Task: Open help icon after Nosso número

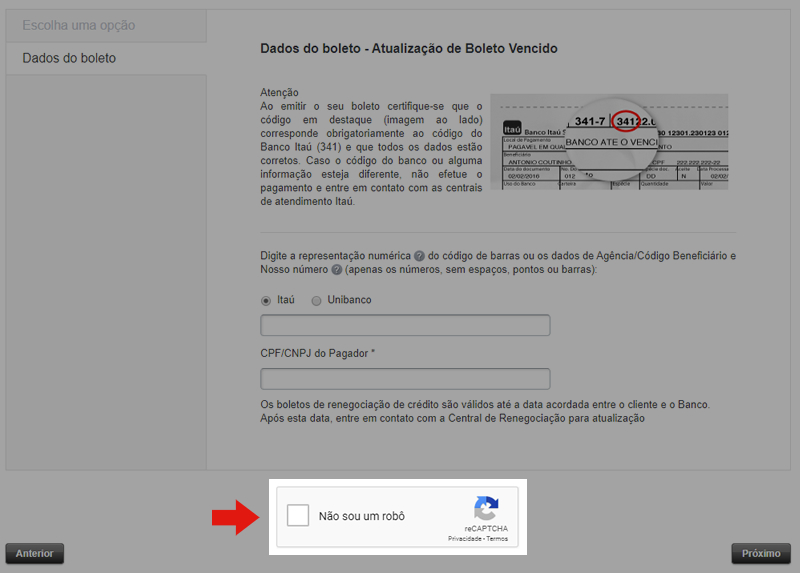Action: [337, 269]
